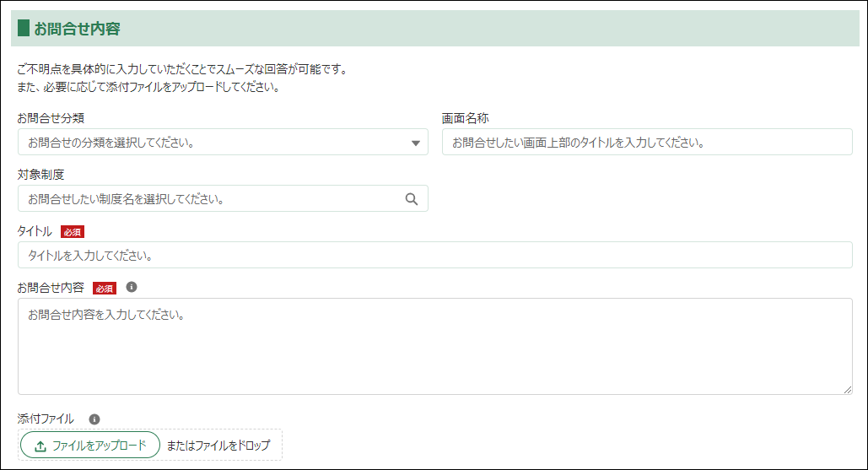The height and width of the screenshot is (470, 868).
Task: Click the 対象制度 field label
Action: (x=40, y=175)
